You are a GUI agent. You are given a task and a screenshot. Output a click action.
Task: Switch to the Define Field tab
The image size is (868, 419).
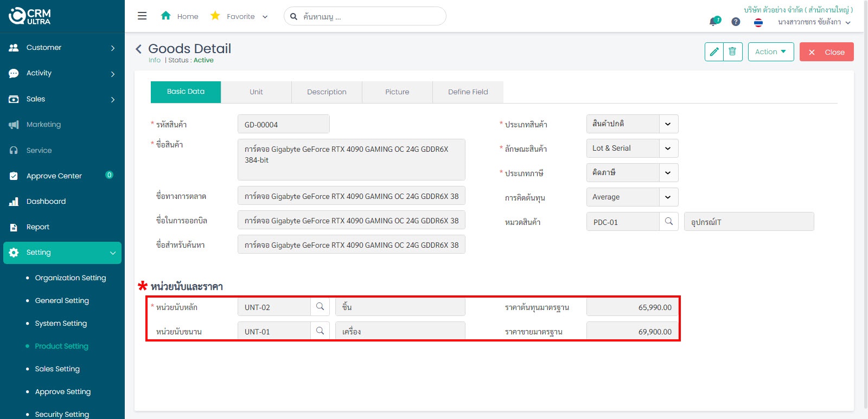[468, 92]
